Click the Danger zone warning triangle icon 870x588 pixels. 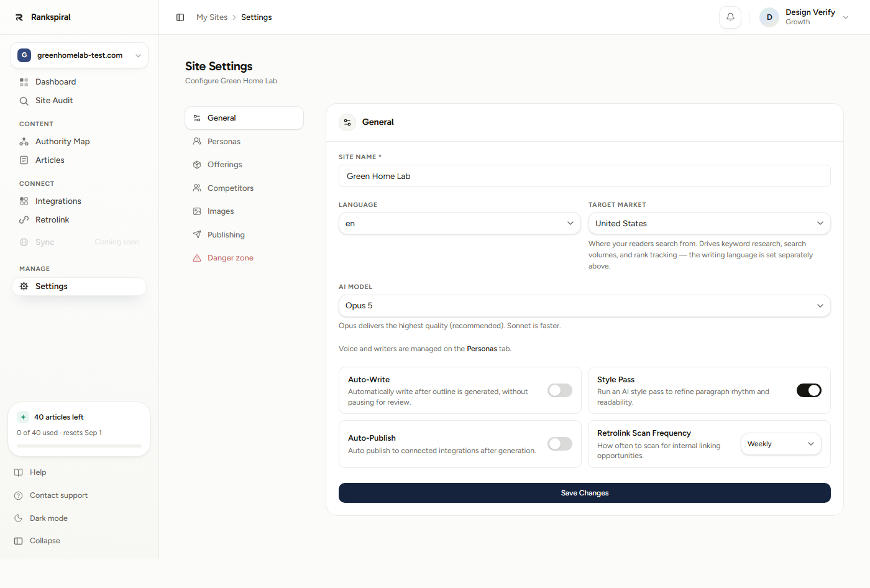[x=197, y=258]
